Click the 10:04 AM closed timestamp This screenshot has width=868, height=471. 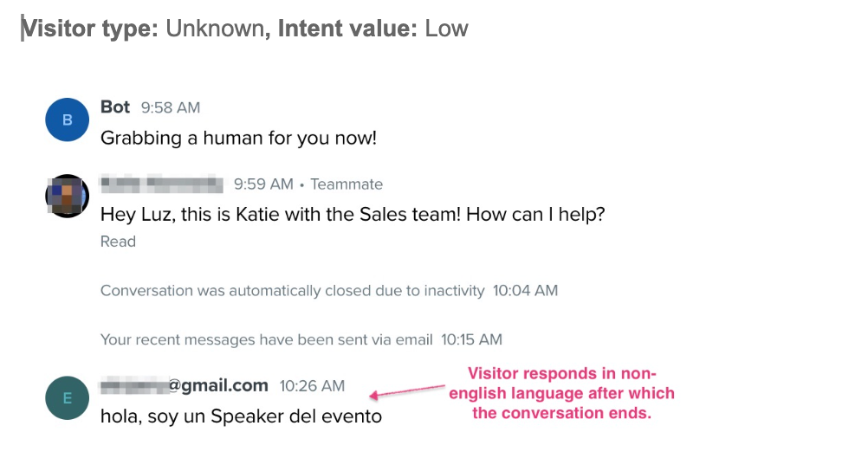click(x=525, y=291)
